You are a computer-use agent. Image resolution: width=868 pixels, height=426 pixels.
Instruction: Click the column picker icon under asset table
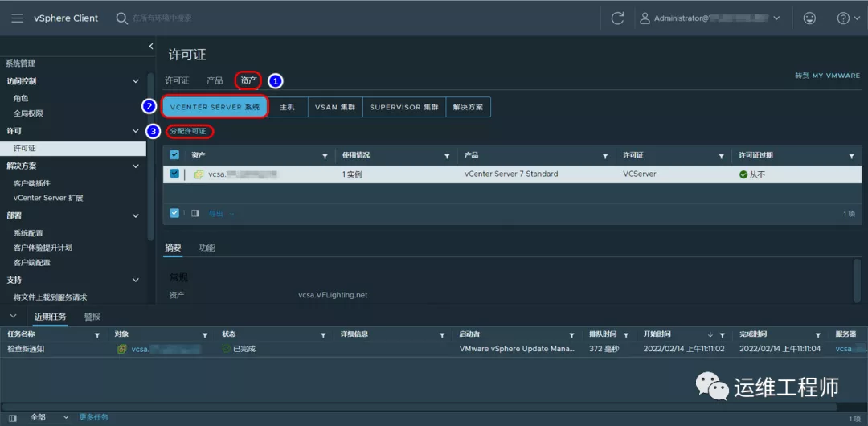click(x=195, y=213)
